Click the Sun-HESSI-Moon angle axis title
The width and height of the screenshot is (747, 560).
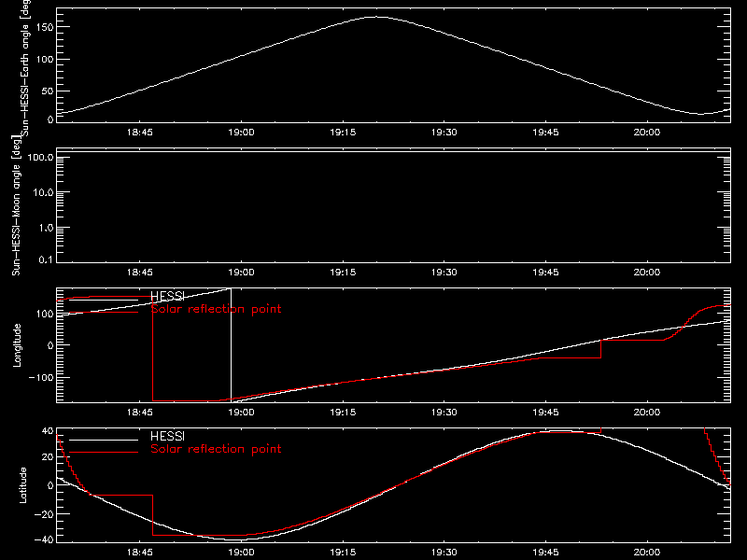coord(16,205)
